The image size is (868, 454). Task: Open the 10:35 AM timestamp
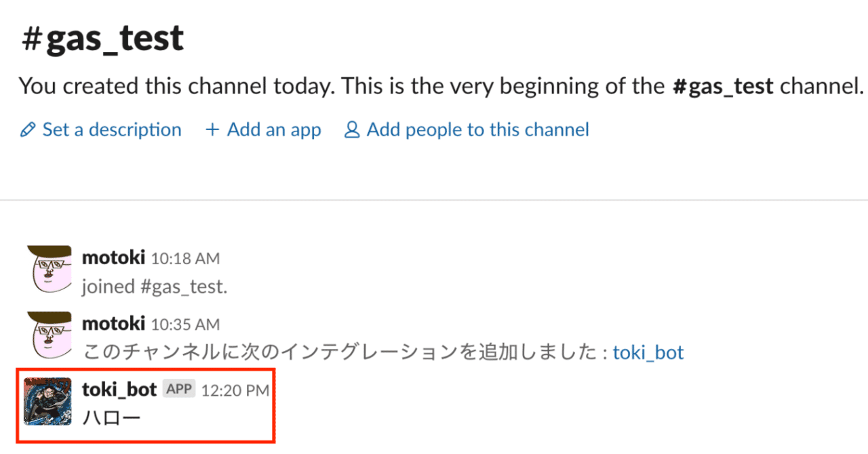[x=185, y=325]
